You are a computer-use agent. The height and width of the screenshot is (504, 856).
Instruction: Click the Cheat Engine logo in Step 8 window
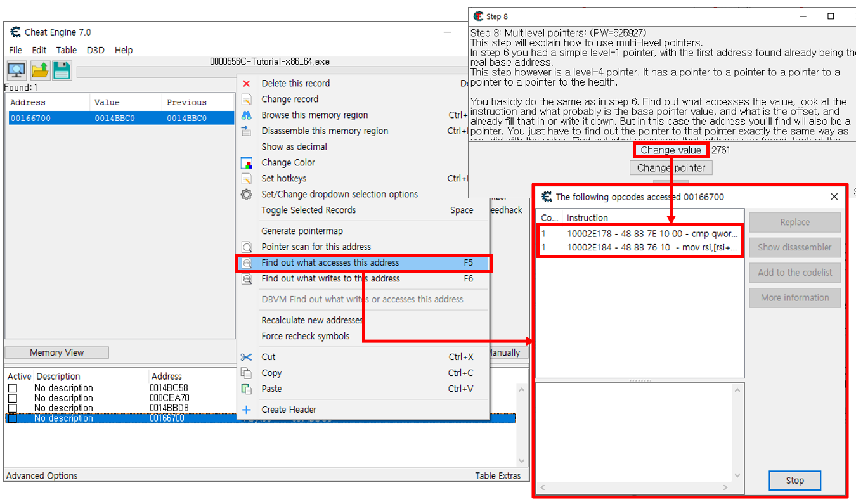click(x=479, y=16)
